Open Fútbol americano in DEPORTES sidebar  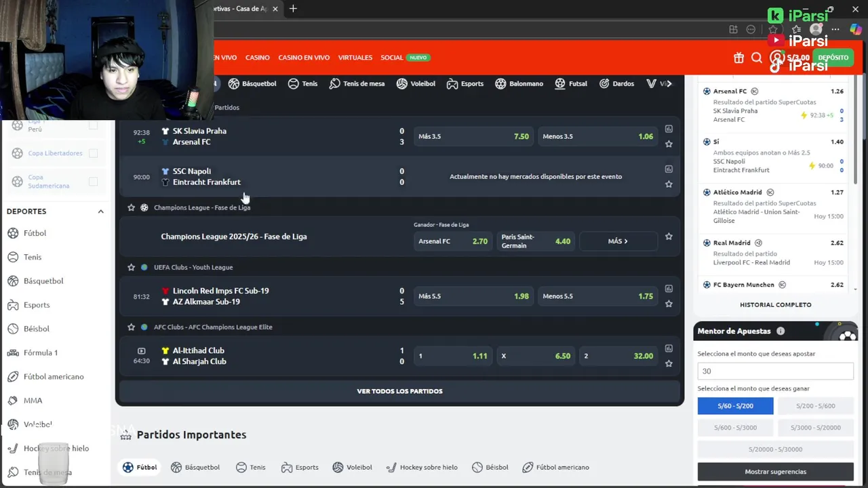point(54,376)
